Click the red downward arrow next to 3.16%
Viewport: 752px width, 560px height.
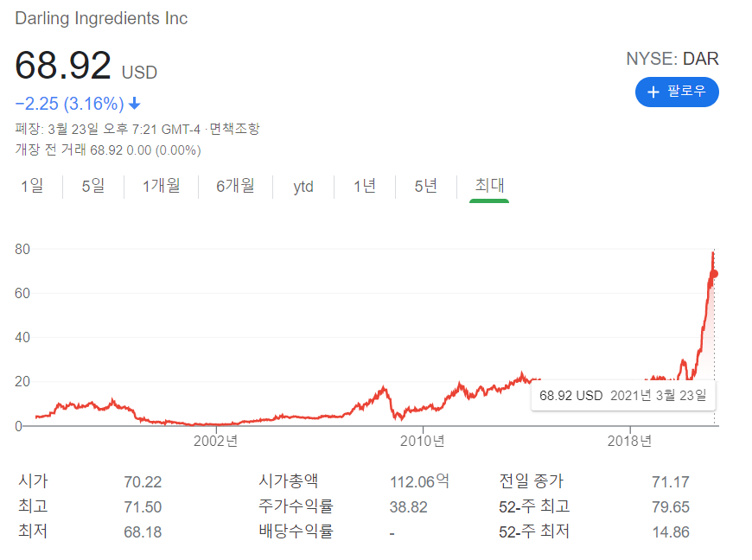[x=135, y=102]
